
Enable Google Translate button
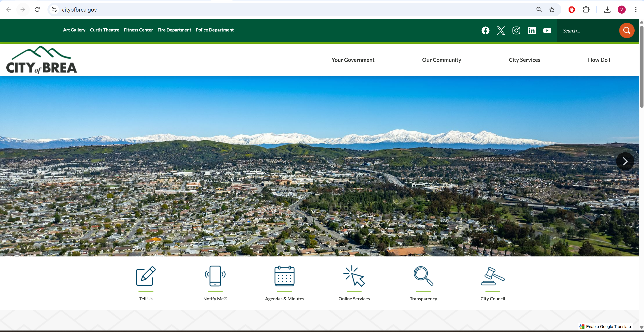[x=605, y=326]
